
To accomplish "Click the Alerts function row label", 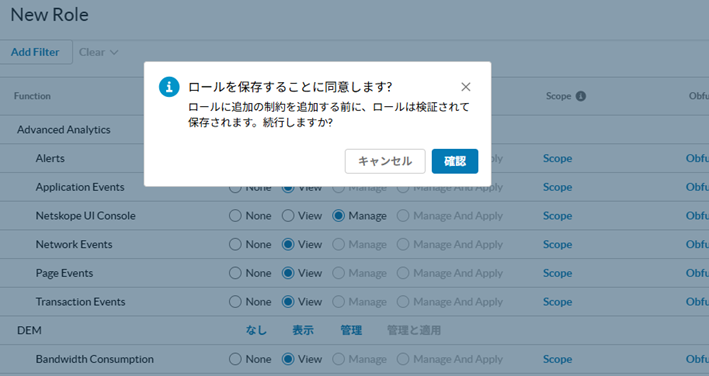I will click(50, 159).
